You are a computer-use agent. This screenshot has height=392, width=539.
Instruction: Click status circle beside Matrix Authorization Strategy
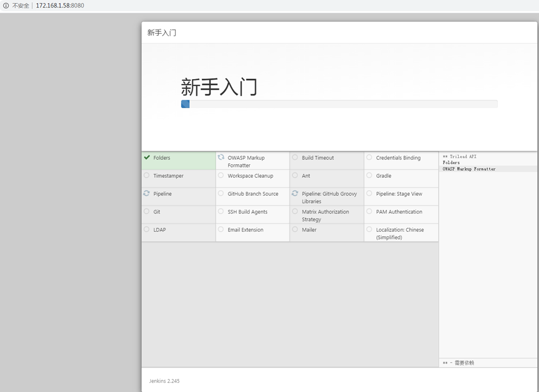(295, 211)
